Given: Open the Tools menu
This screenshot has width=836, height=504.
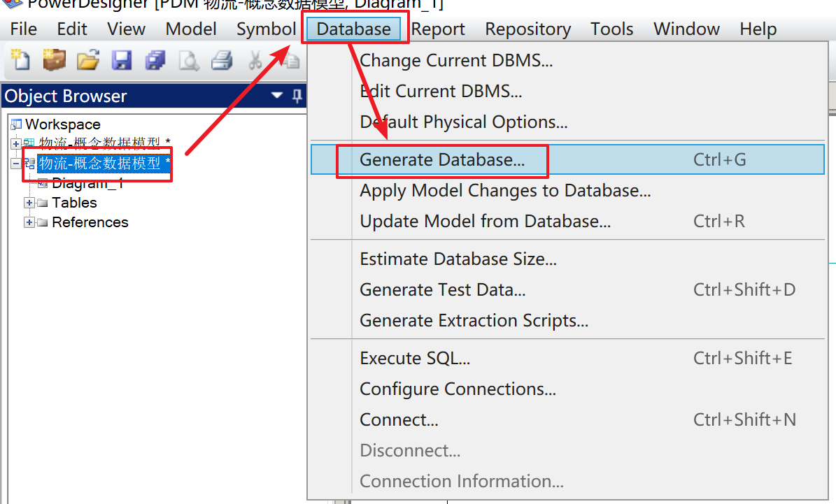Looking at the screenshot, I should coord(611,29).
